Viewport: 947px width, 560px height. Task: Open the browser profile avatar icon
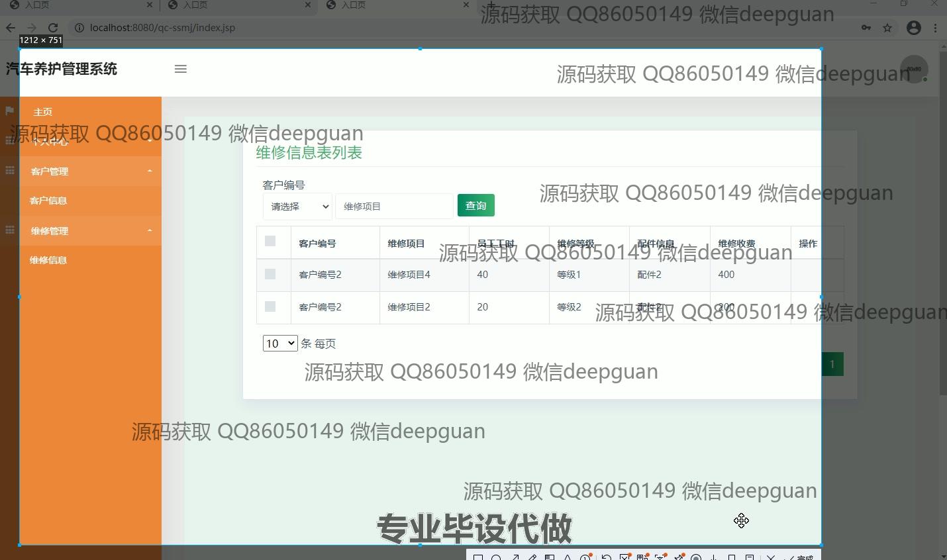[913, 28]
